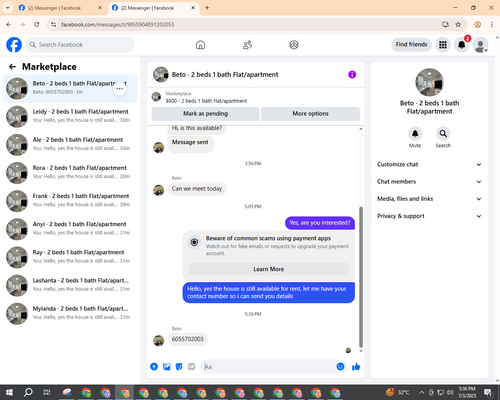Image resolution: width=500 pixels, height=400 pixels.
Task: Open the three-dot options on Beto chat
Action: [x=120, y=89]
